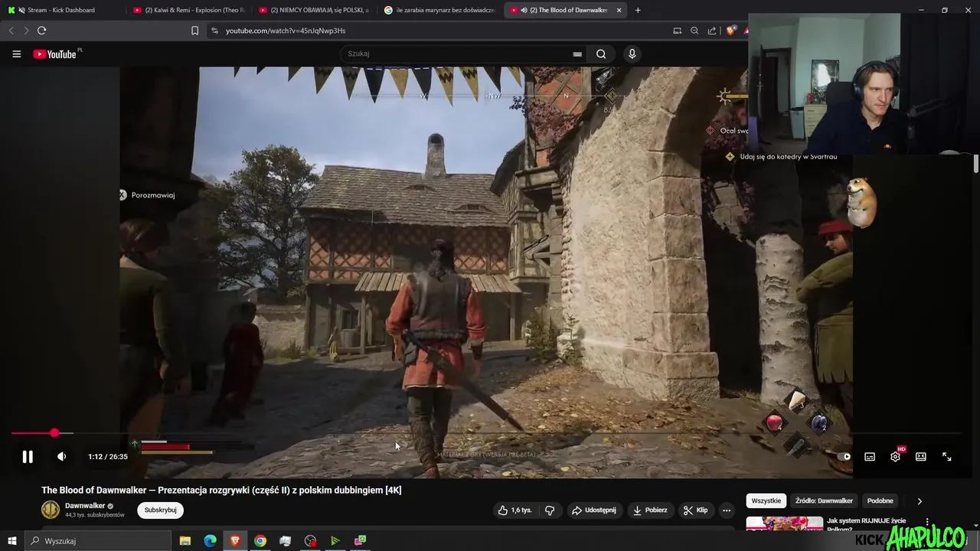Launch Microsoft Edge from the taskbar
The image size is (980, 551).
coord(210,541)
